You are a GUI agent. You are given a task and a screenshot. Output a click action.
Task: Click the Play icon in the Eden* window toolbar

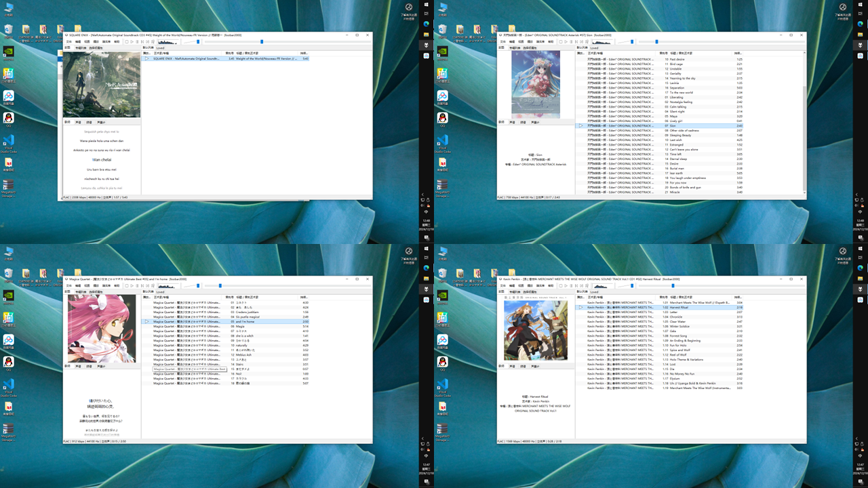[567, 41]
